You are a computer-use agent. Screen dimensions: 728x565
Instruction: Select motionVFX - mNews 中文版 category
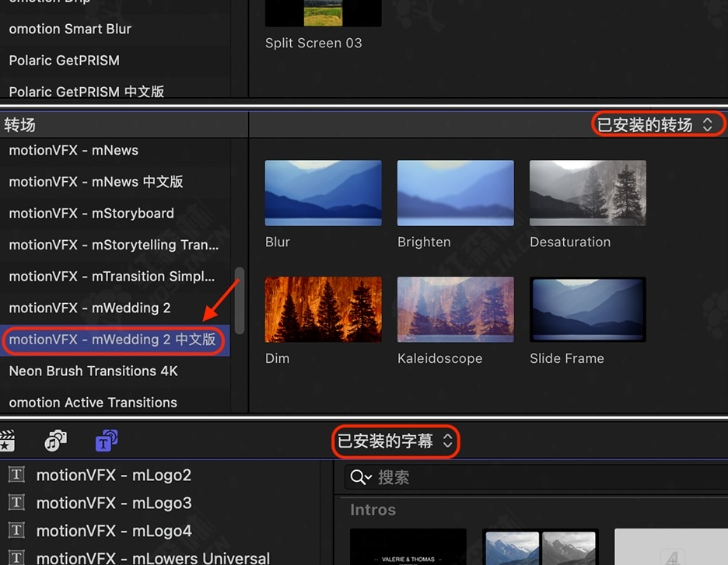tap(114, 182)
